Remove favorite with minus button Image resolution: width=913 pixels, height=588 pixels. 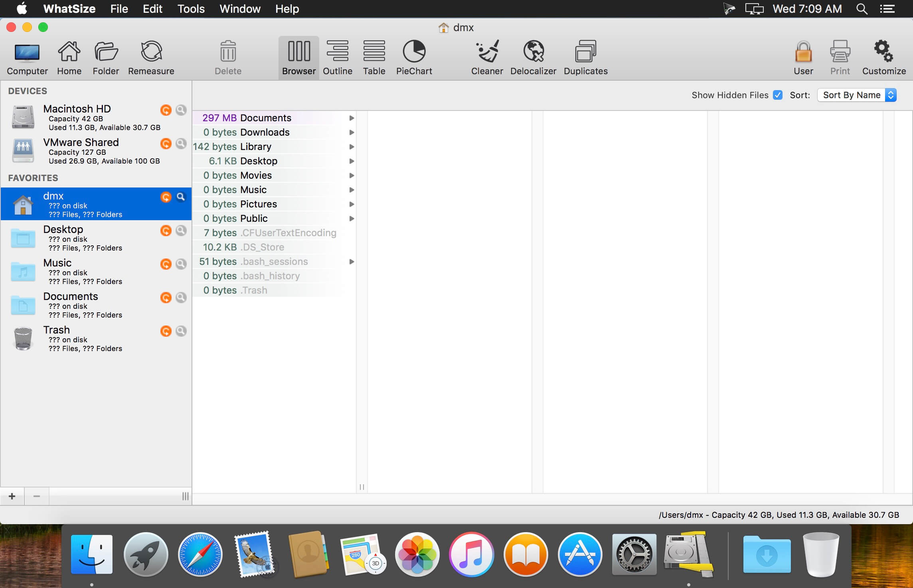click(x=37, y=496)
